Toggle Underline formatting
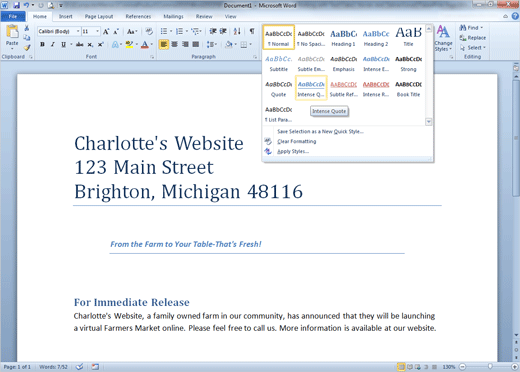Screen dimensions: 520x372 (63, 44)
